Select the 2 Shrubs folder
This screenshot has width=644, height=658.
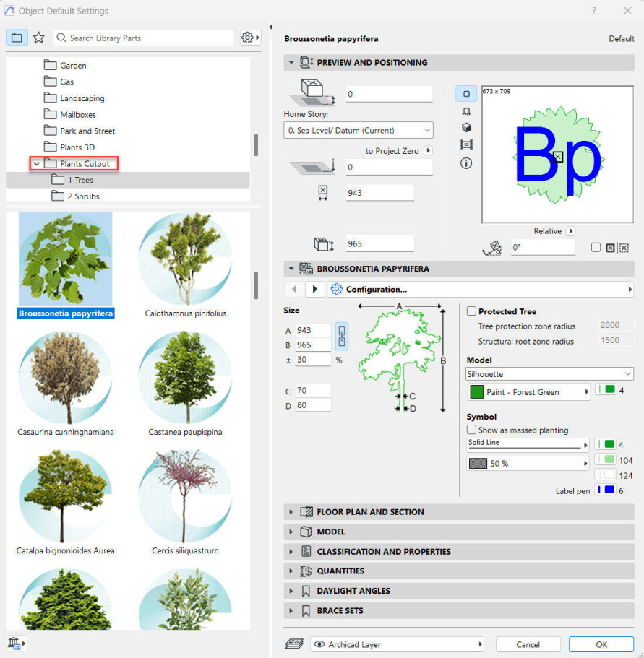[83, 196]
